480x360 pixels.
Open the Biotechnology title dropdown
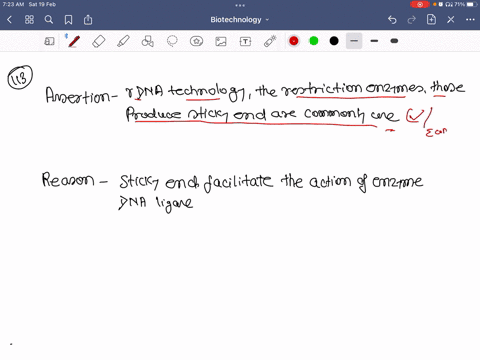(239, 20)
